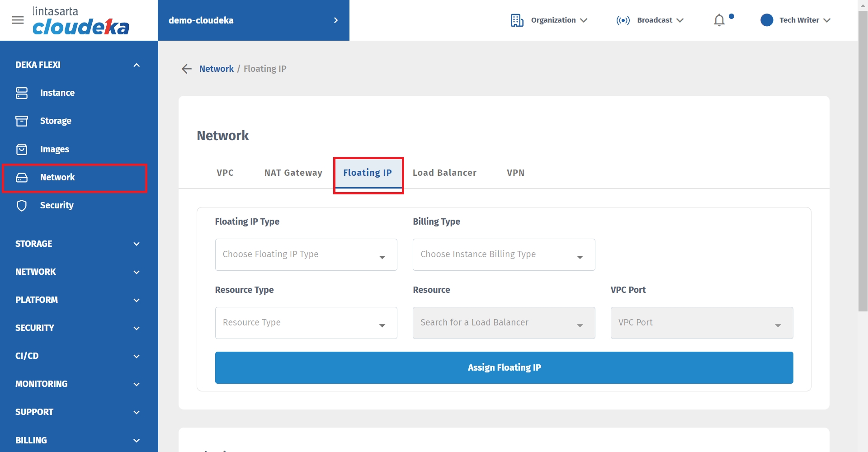Click the Storage archive icon in sidebar
This screenshot has width=868, height=452.
pyautogui.click(x=22, y=121)
